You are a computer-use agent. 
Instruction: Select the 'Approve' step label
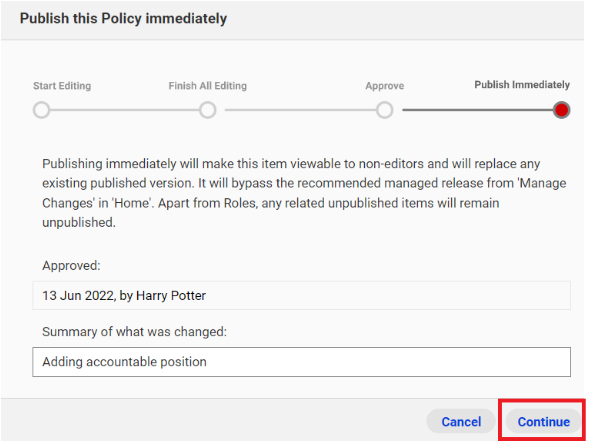pyautogui.click(x=385, y=86)
